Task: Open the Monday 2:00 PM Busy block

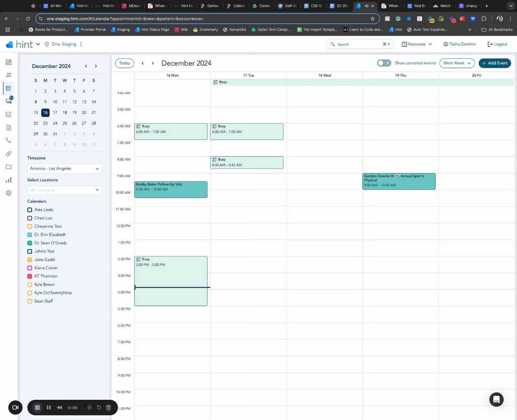Action: [171, 281]
